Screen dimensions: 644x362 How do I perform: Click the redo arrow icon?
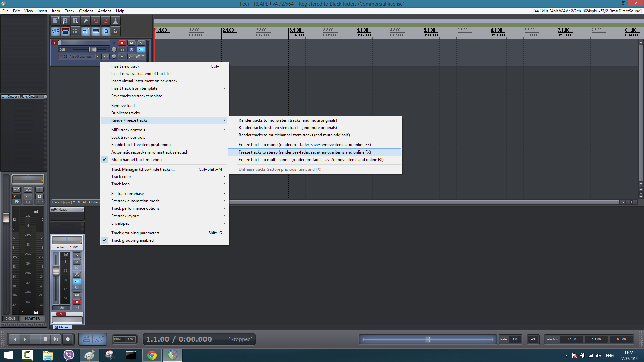(x=106, y=21)
